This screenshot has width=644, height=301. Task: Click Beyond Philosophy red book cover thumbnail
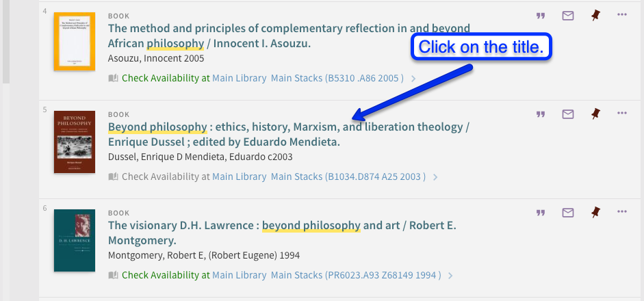click(75, 142)
